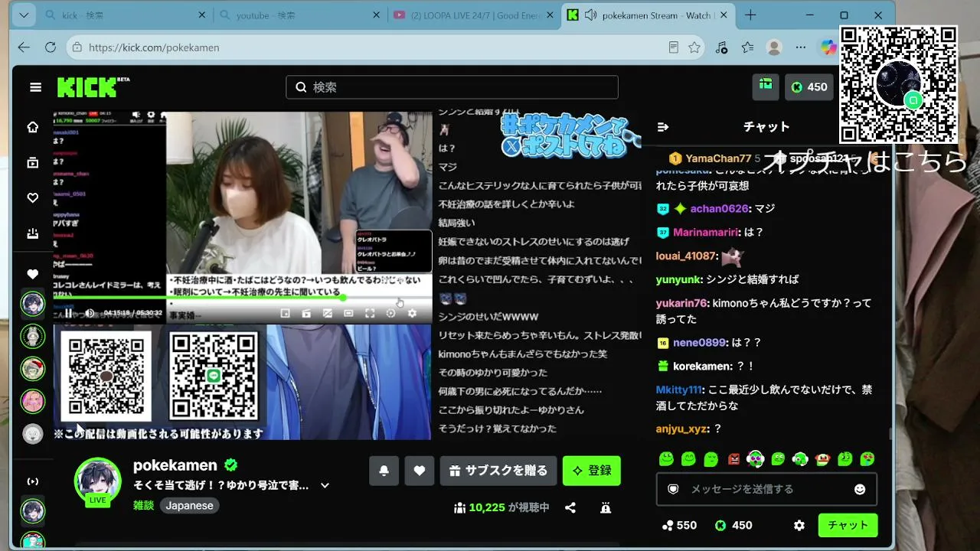Click the circular icon left of player settings
The height and width of the screenshot is (551, 980).
(x=390, y=313)
